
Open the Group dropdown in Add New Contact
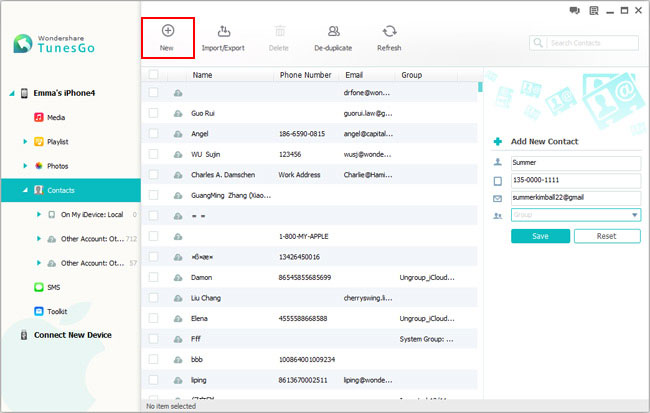pos(634,215)
